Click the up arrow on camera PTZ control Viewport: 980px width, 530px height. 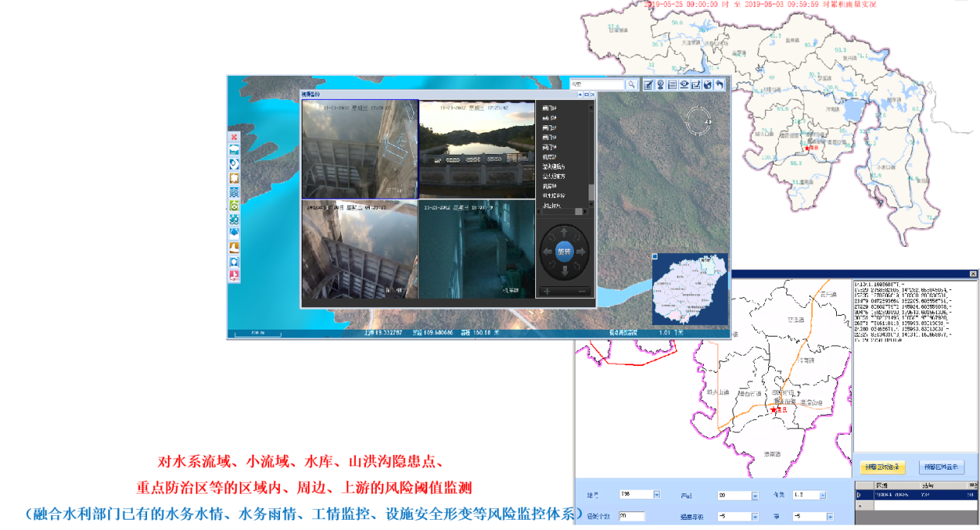pyautogui.click(x=564, y=232)
